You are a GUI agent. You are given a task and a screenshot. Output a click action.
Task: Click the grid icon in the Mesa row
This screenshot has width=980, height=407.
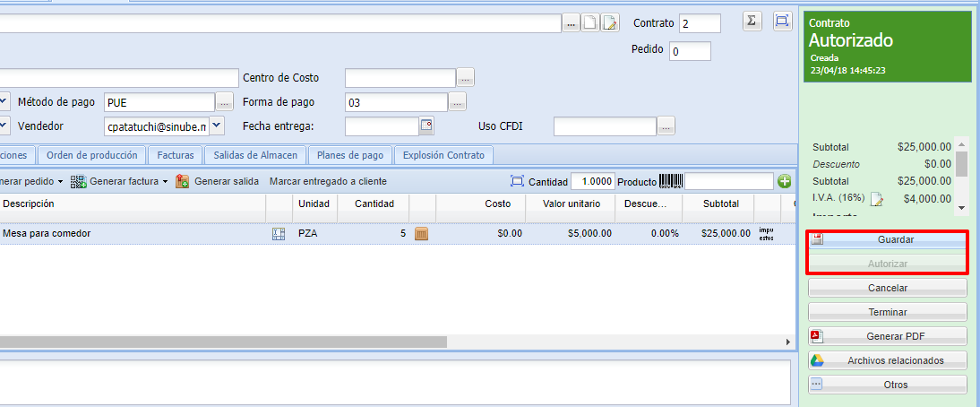click(279, 233)
